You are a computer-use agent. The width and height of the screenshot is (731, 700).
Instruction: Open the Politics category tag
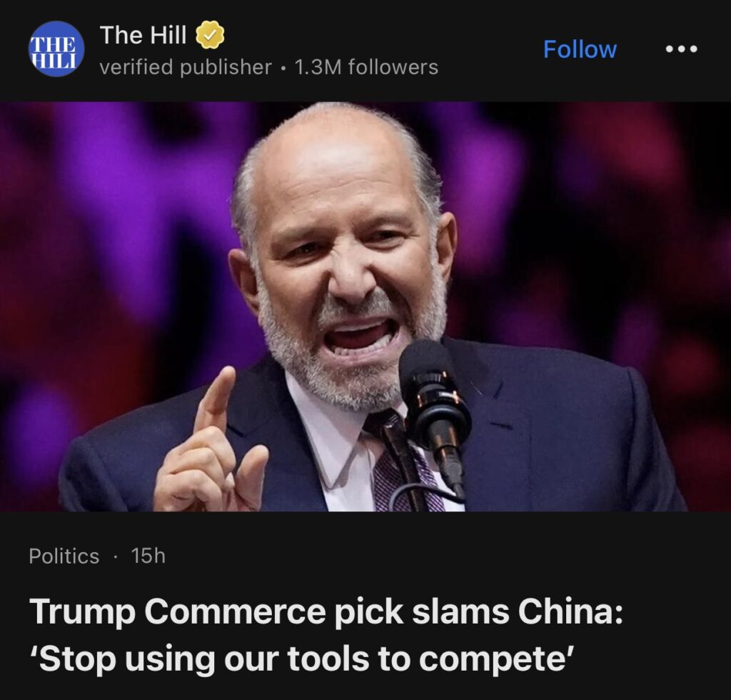point(64,556)
